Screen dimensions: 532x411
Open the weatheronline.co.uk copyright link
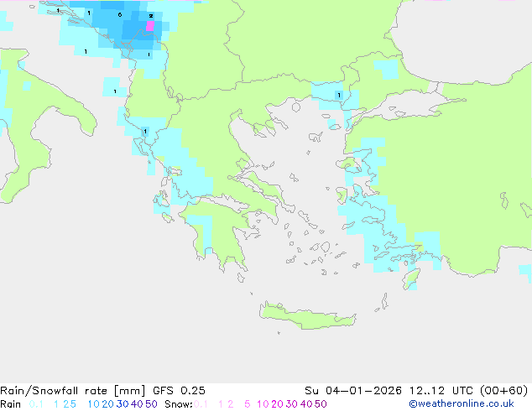[x=462, y=404]
